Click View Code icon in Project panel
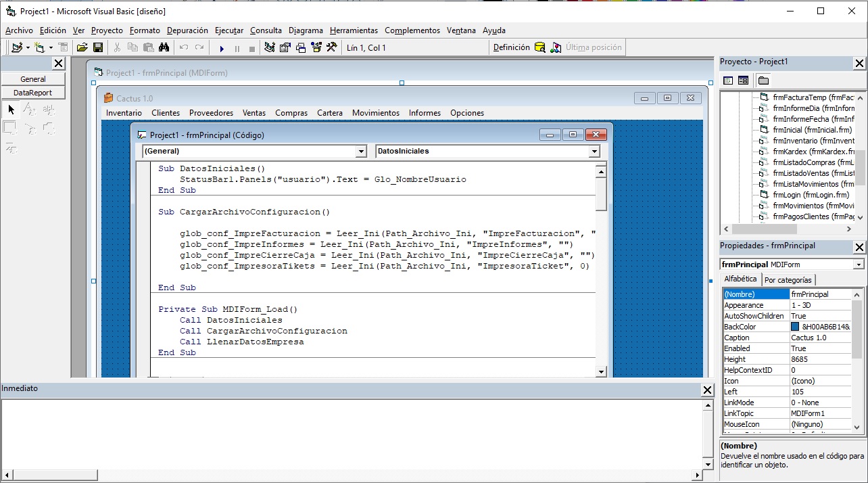Image resolution: width=868 pixels, height=483 pixels. pyautogui.click(x=728, y=80)
